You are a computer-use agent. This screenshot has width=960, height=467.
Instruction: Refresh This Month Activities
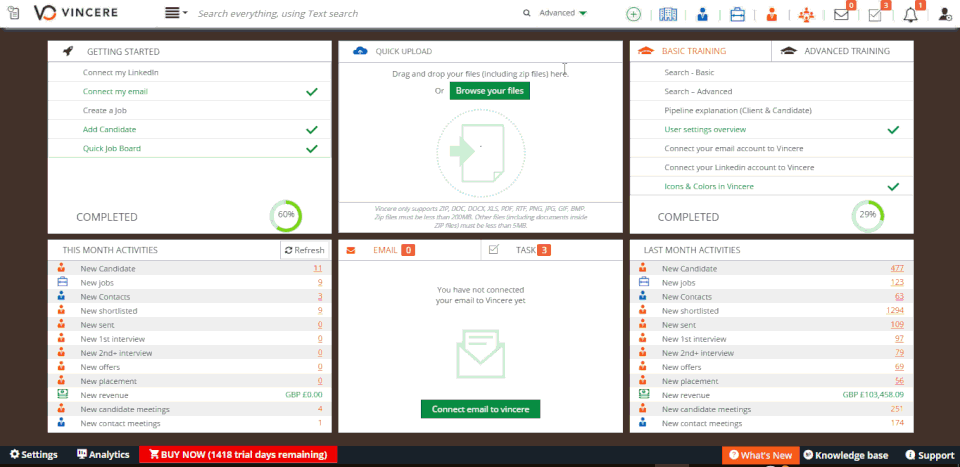click(305, 250)
